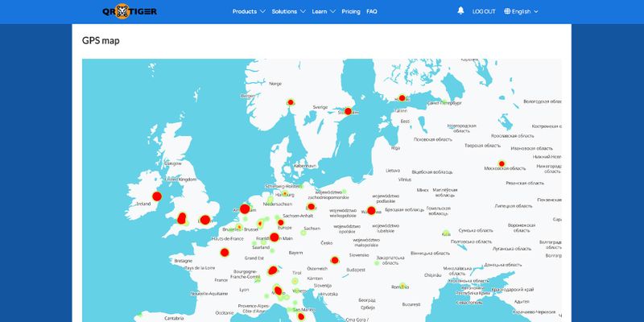Click the LOG OUT link

484,11
